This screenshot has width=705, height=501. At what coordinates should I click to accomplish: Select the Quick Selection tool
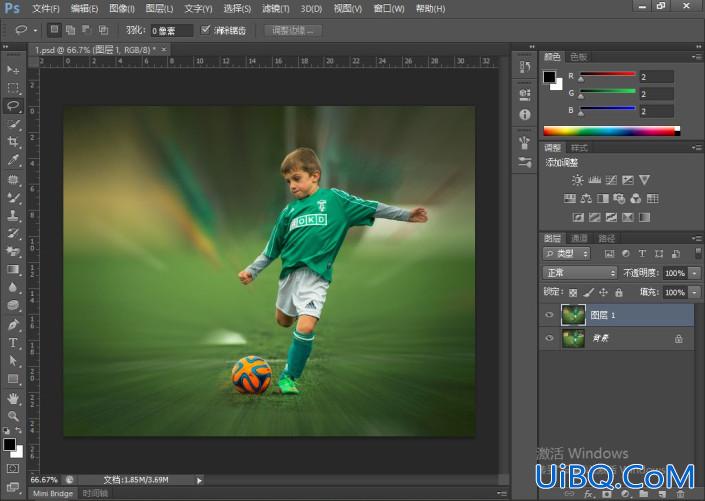[x=13, y=124]
